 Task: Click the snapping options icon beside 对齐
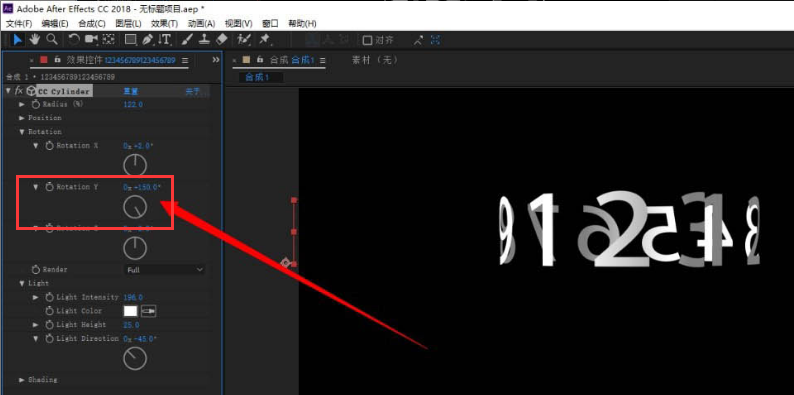[418, 40]
